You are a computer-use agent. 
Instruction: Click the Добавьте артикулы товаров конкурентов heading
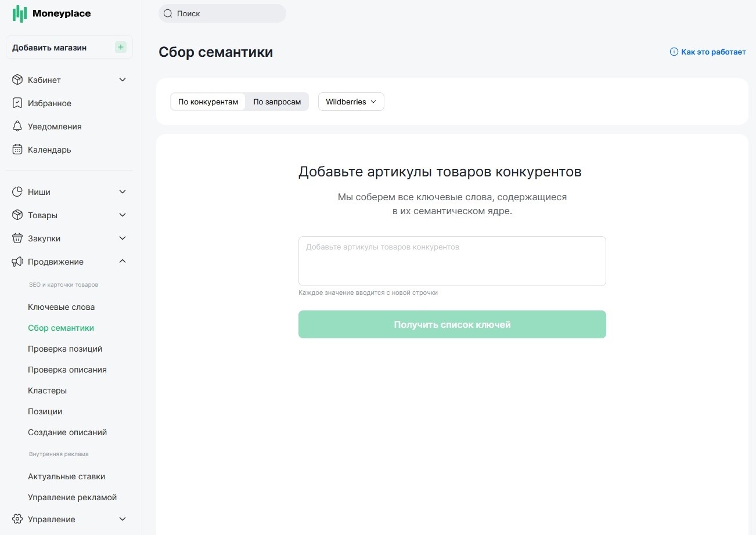[x=440, y=172]
